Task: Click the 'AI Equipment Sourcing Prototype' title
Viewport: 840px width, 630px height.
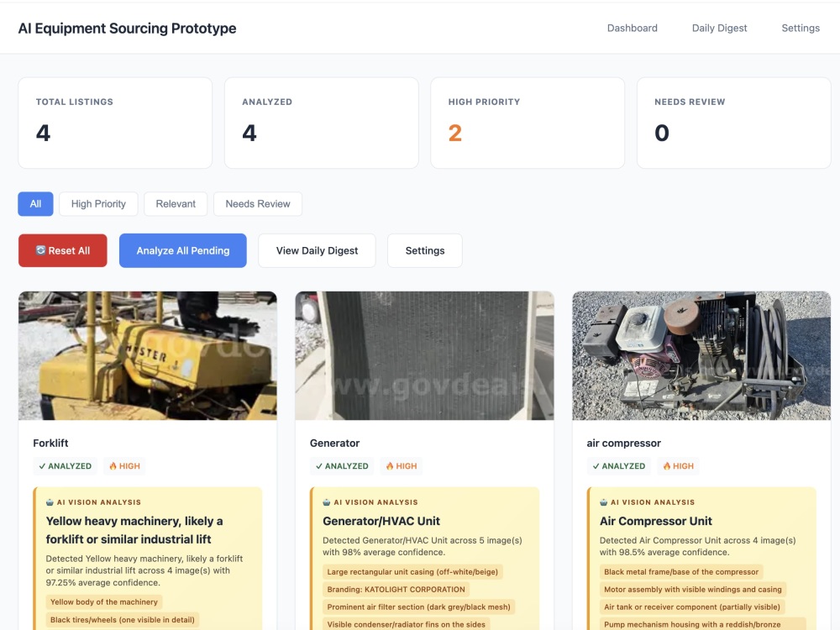Action: pos(127,29)
